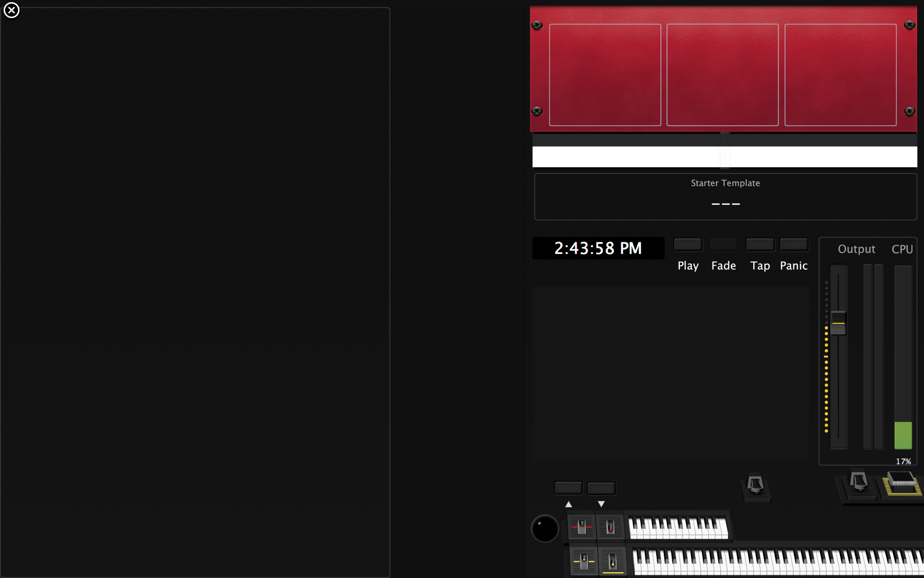Select the yellow modulation wheel
This screenshot has height=578, width=924.
pos(613,562)
